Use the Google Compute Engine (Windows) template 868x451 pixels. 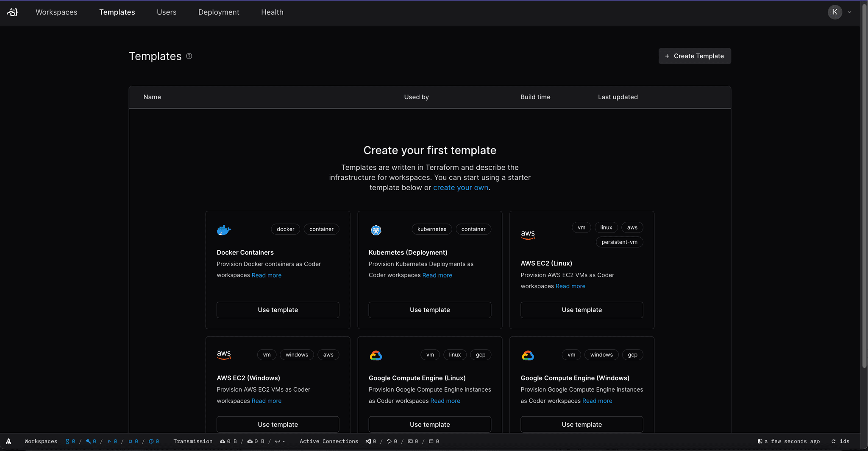[x=582, y=424]
